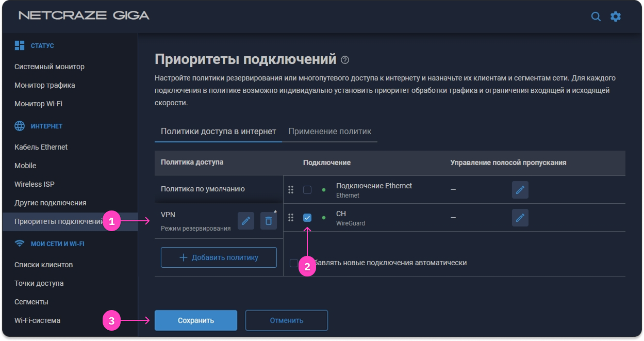Click the Сохранить button

pos(196,320)
